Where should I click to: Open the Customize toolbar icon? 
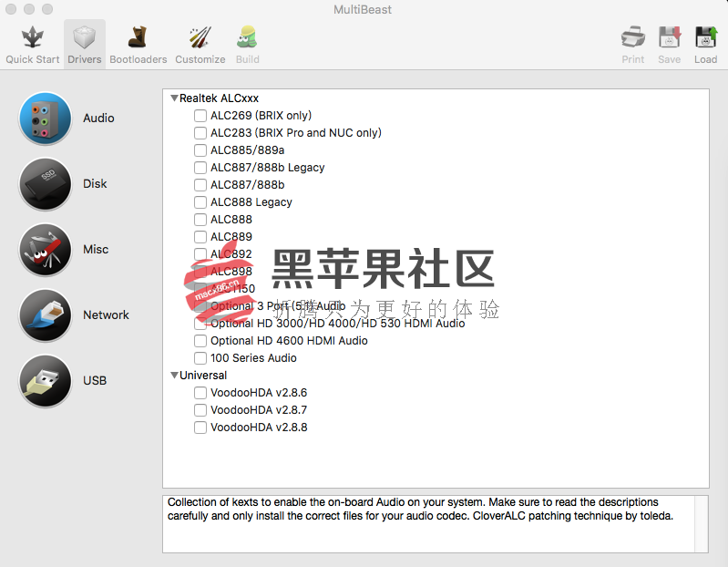tap(200, 37)
